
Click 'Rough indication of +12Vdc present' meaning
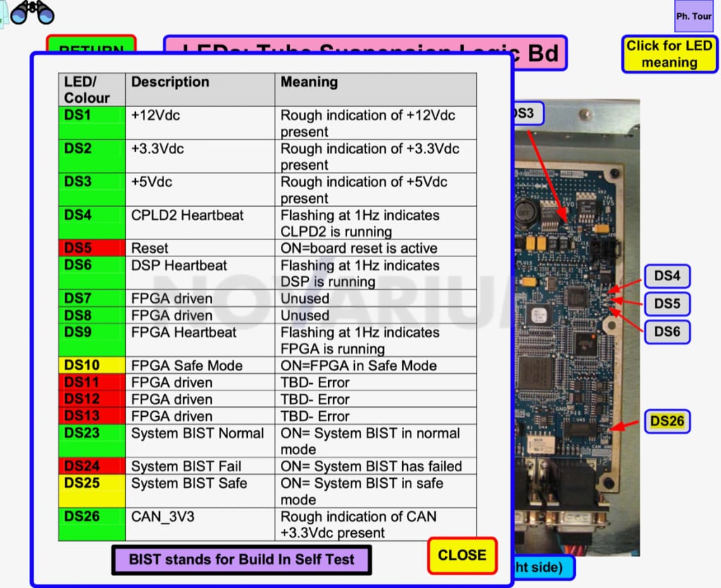coord(376,123)
